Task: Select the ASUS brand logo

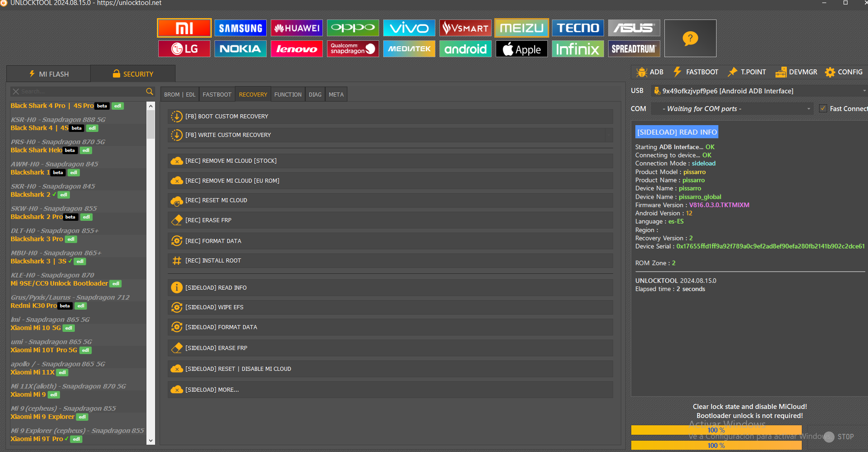Action: click(x=634, y=28)
